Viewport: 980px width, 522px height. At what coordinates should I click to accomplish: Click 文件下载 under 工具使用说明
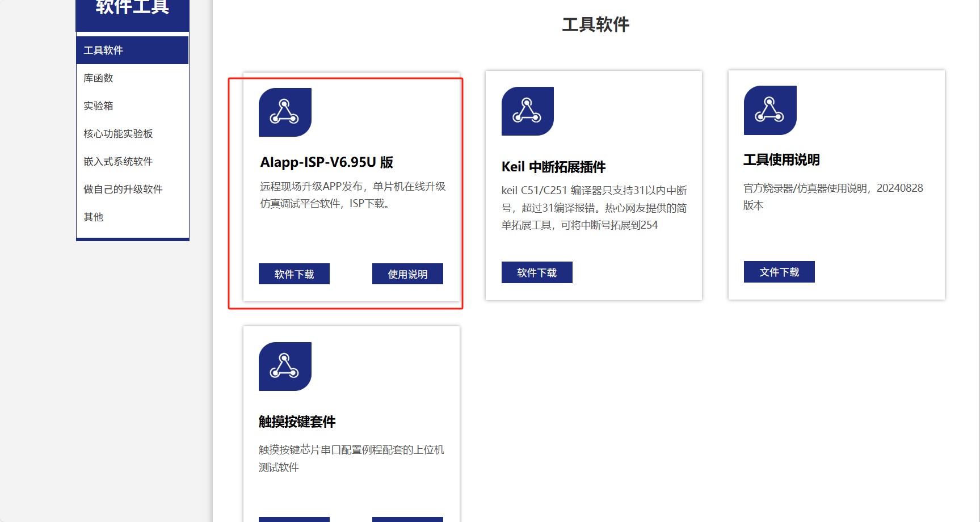point(779,272)
